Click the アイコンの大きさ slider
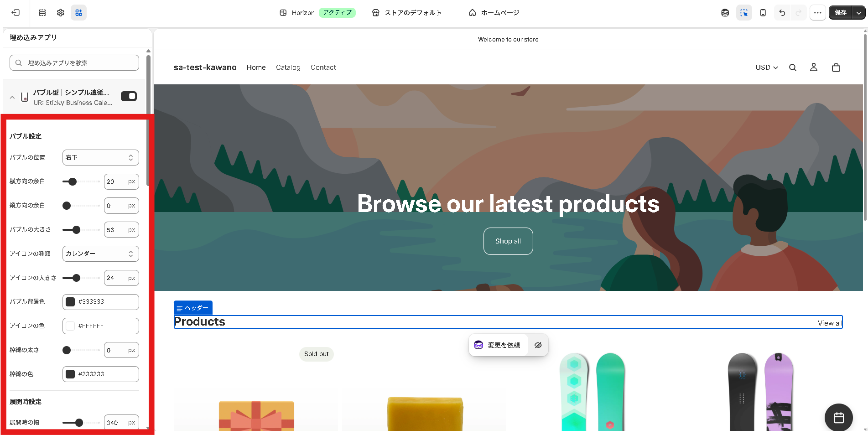 point(81,278)
